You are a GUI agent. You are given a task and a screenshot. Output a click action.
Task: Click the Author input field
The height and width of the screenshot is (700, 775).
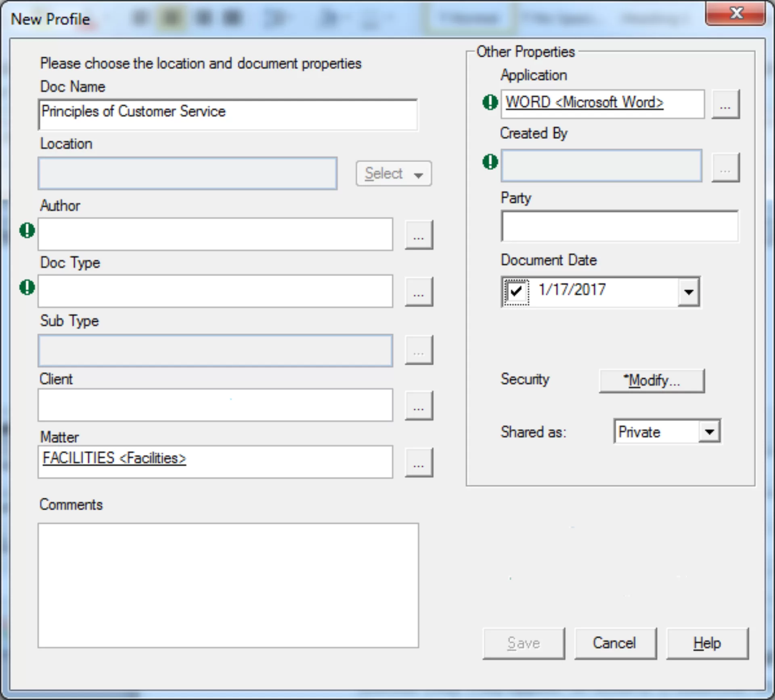(216, 234)
